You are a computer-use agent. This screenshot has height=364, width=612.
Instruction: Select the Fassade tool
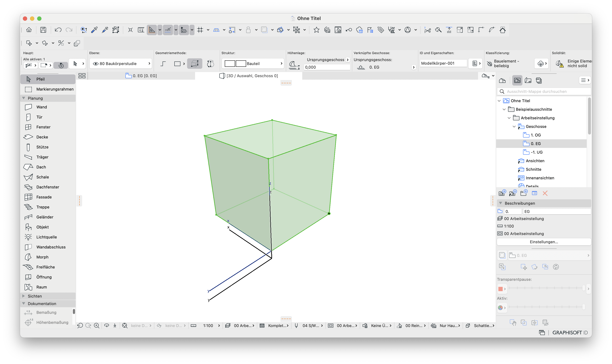pyautogui.click(x=48, y=197)
